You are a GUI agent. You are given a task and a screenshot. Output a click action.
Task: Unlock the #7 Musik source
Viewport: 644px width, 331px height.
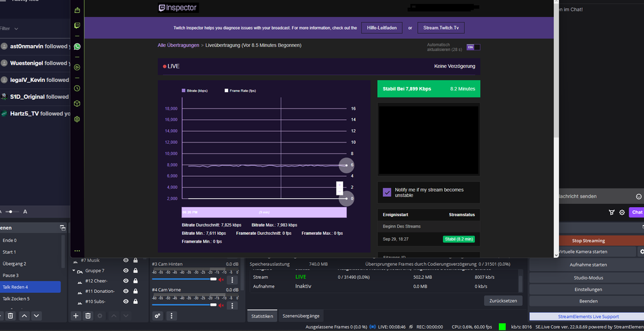[135, 260]
